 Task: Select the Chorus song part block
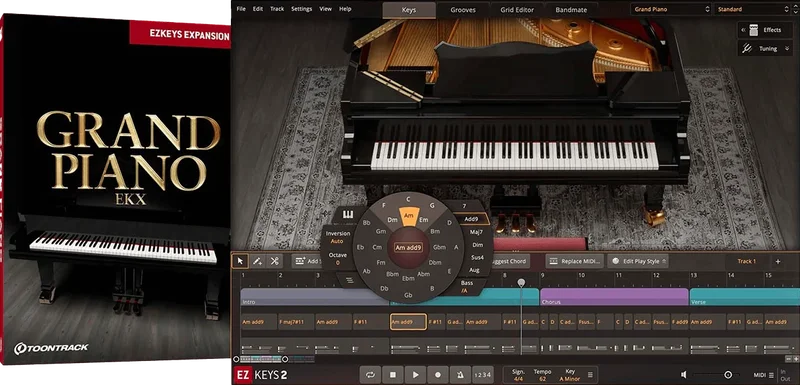(x=614, y=297)
